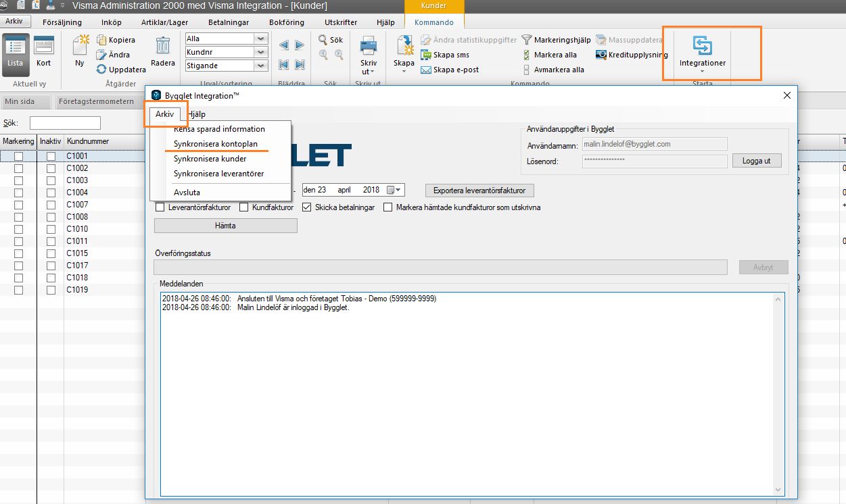Uncheck Skicka betalningar checkbox
The height and width of the screenshot is (504, 846).
tap(307, 207)
